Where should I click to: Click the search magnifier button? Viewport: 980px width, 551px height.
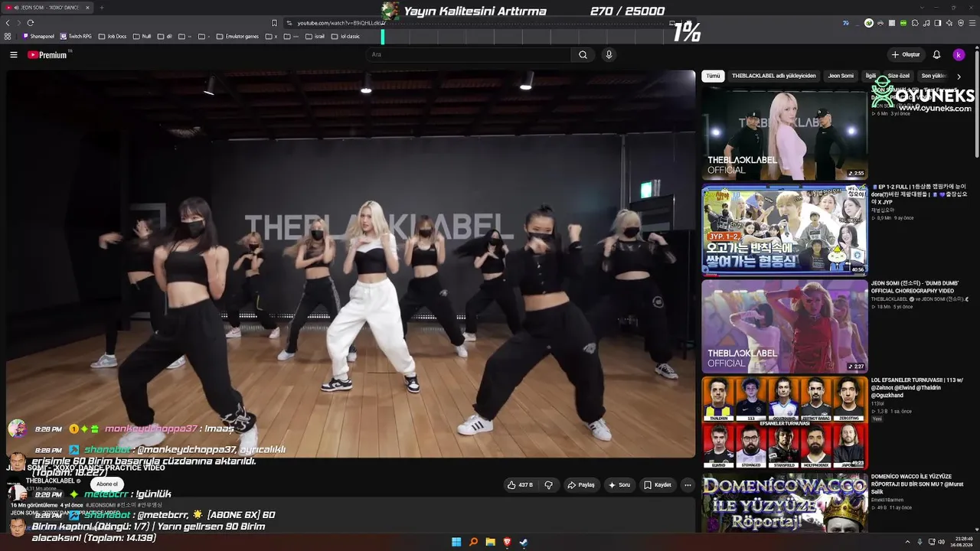pyautogui.click(x=583, y=54)
